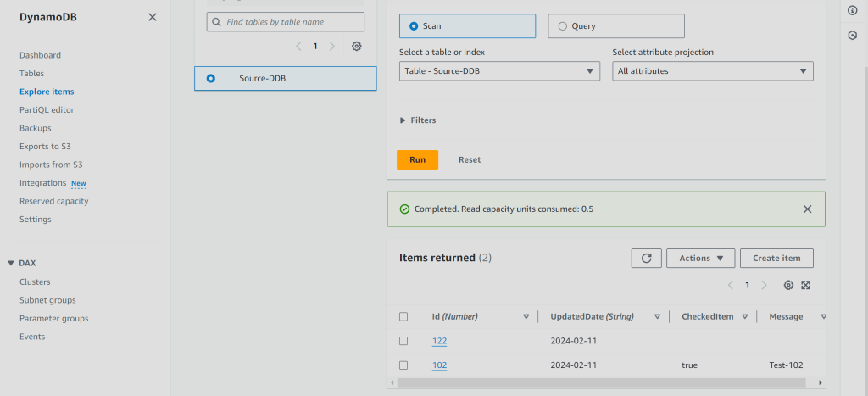Expand items table to fullscreen
The height and width of the screenshot is (396, 868).
(806, 286)
